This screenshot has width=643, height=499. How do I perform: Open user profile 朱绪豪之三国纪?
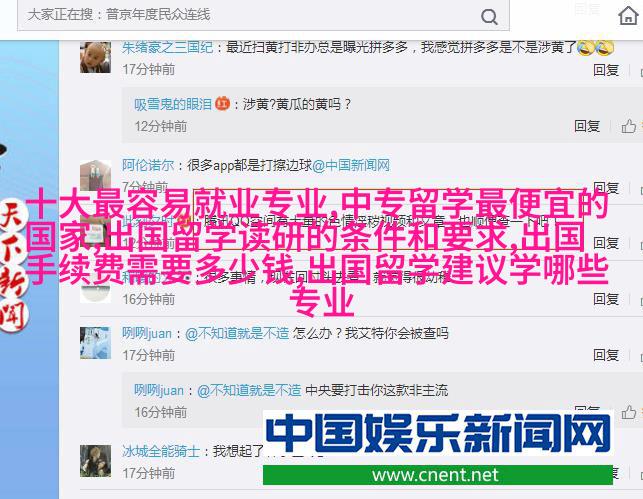click(167, 48)
